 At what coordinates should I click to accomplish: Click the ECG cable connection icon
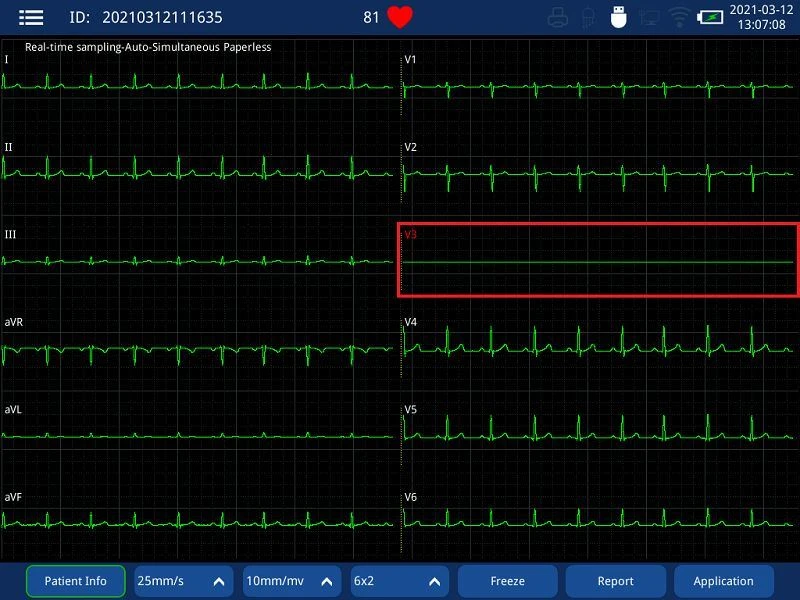pos(588,18)
